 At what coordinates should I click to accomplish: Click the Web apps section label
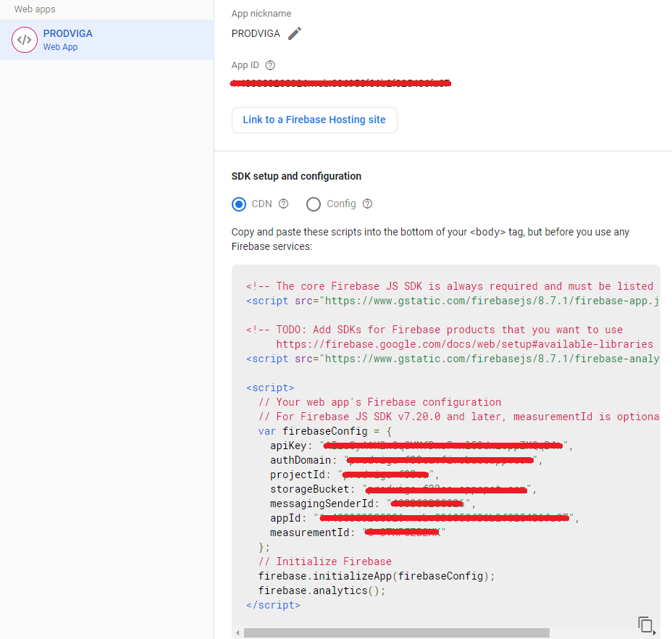pos(35,9)
